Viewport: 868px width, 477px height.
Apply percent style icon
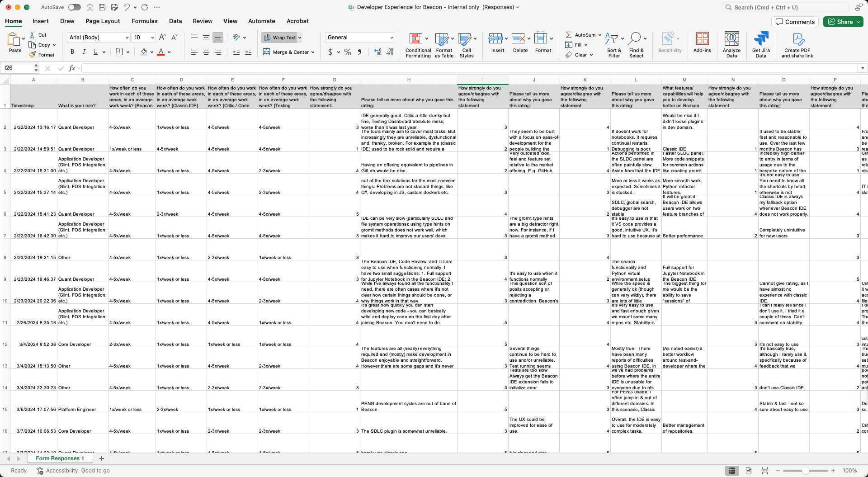click(348, 52)
